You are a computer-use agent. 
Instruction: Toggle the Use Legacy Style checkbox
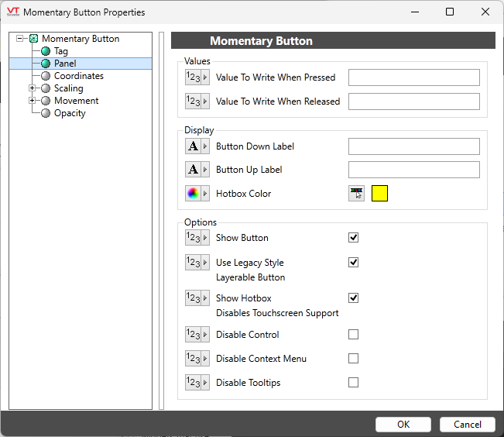coord(353,263)
